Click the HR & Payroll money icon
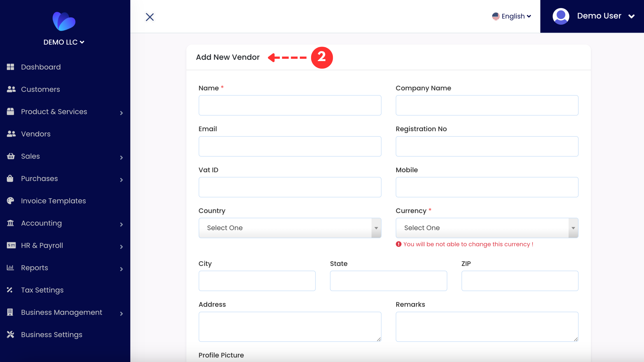The image size is (644, 362). pyautogui.click(x=11, y=245)
